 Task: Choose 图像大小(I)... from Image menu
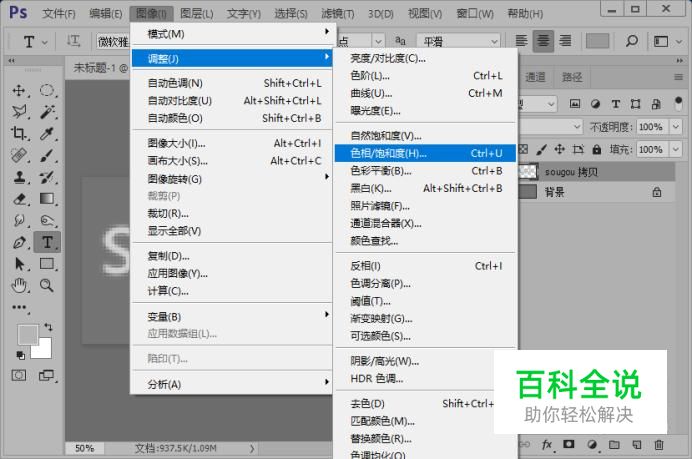[x=231, y=143]
